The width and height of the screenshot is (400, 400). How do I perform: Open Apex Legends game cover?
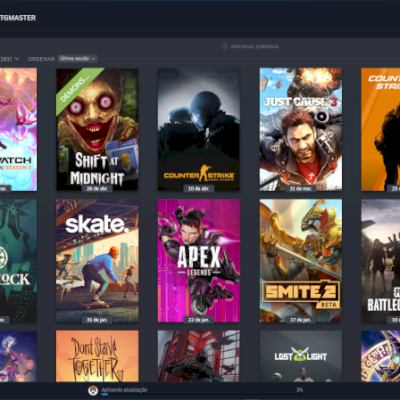[199, 261]
